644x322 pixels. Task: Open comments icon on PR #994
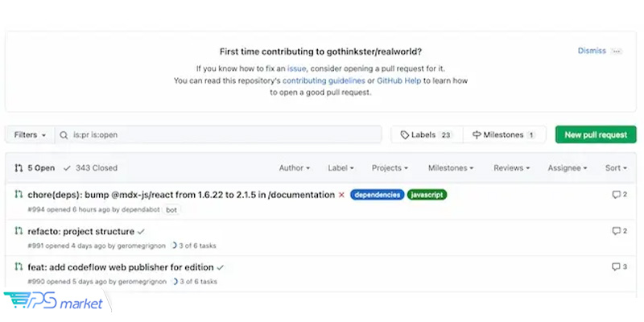[616, 195]
